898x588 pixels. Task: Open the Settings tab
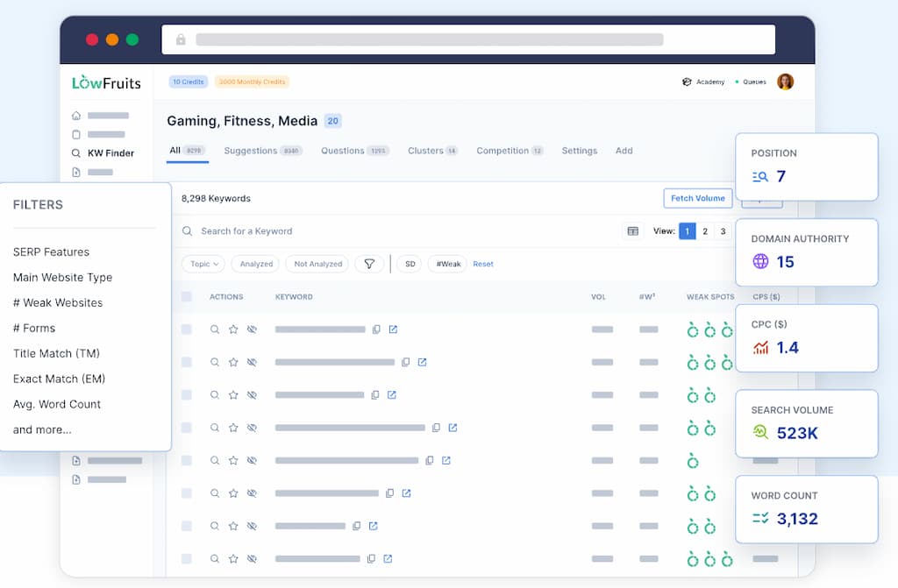579,151
